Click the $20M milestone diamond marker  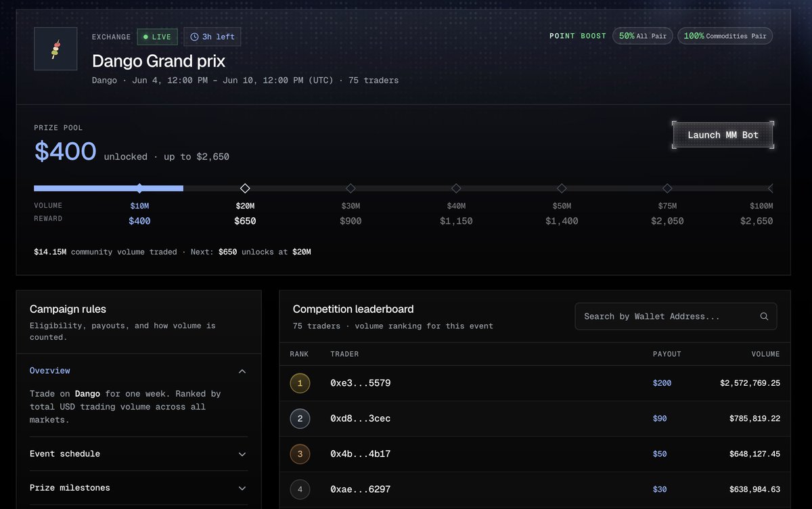pyautogui.click(x=245, y=188)
